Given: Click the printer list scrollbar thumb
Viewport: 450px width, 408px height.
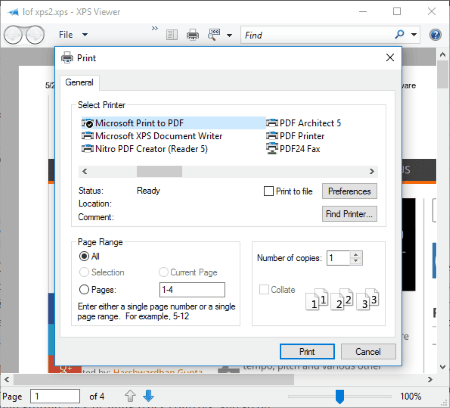Looking at the screenshot, I should click(x=159, y=171).
